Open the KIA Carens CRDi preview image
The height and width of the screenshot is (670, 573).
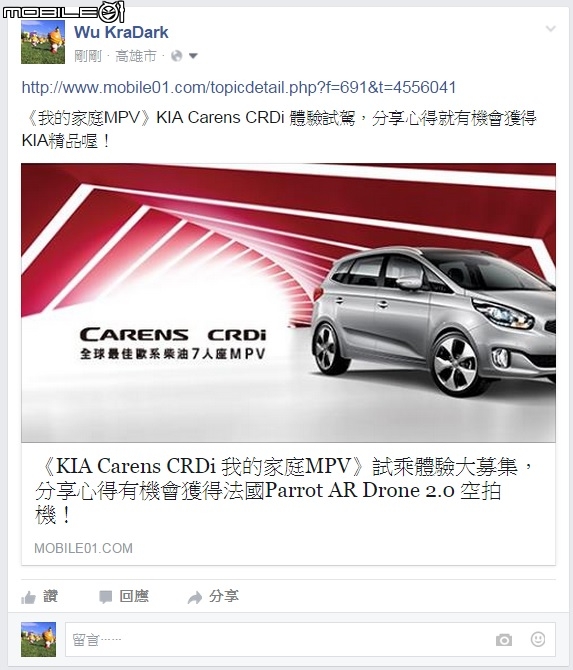288,303
